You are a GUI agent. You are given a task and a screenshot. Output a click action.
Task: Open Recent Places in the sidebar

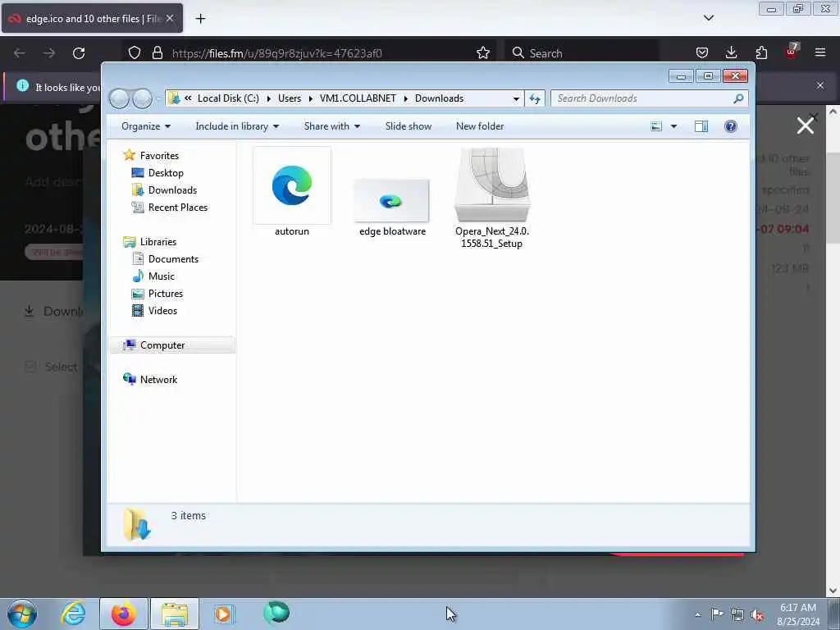(x=178, y=208)
